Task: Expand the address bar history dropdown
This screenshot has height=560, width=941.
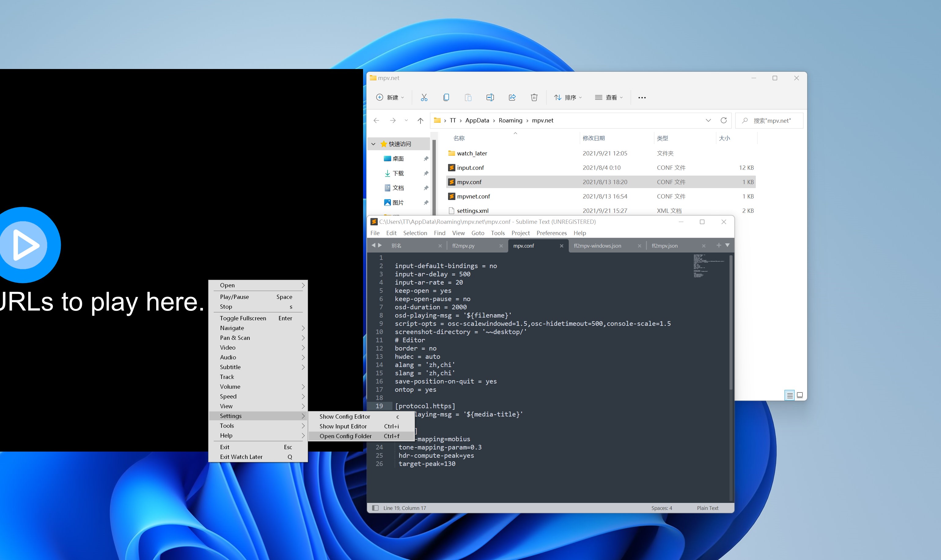Action: 708,120
